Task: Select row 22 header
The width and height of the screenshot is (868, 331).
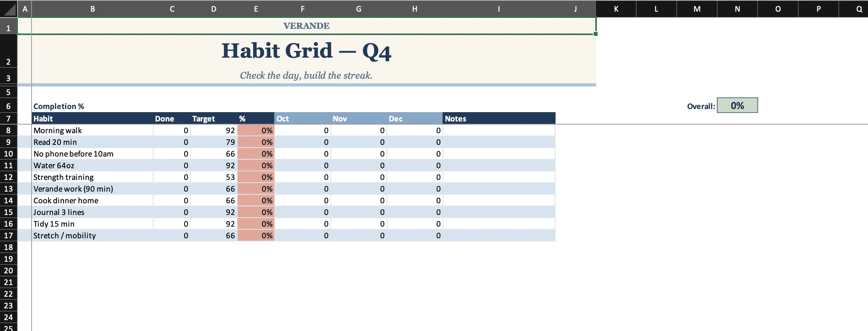Action: coord(9,294)
